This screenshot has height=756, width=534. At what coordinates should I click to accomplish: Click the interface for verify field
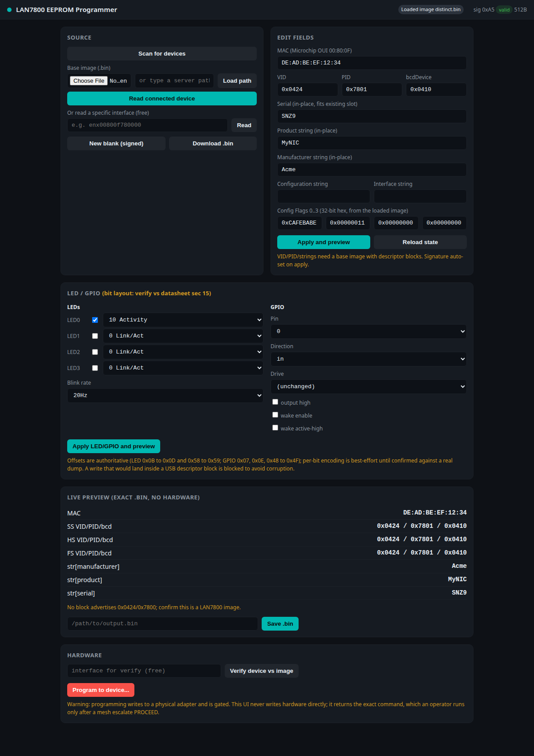(144, 671)
